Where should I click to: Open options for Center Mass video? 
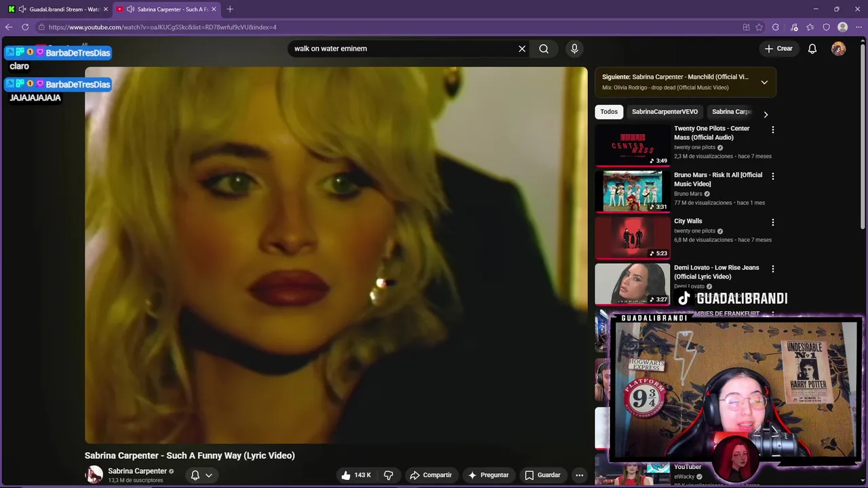point(772,129)
